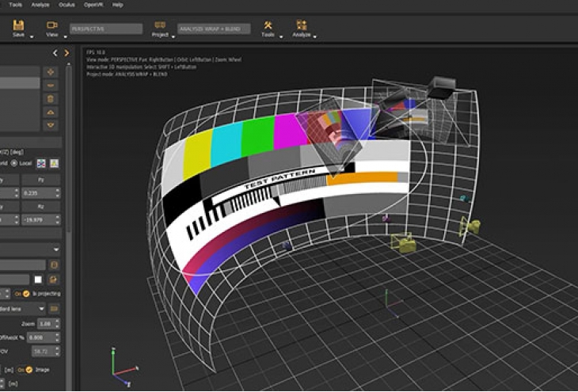578x392 pixels.
Task: Open the View dropdown arrow
Action: point(66,36)
